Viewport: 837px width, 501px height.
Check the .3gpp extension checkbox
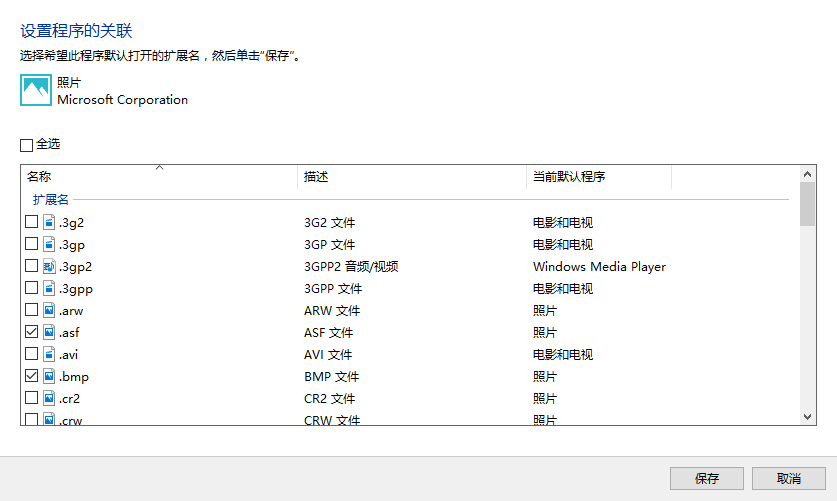click(31, 289)
